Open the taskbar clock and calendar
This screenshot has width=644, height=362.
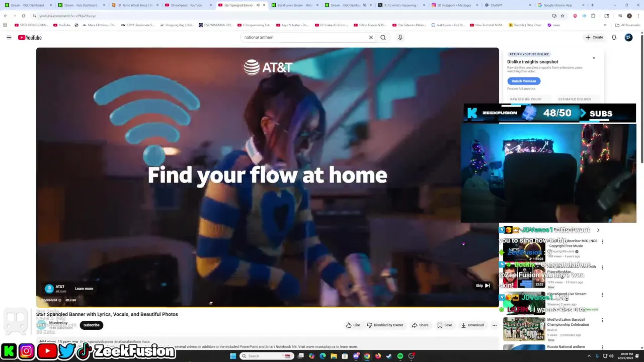[626, 356]
